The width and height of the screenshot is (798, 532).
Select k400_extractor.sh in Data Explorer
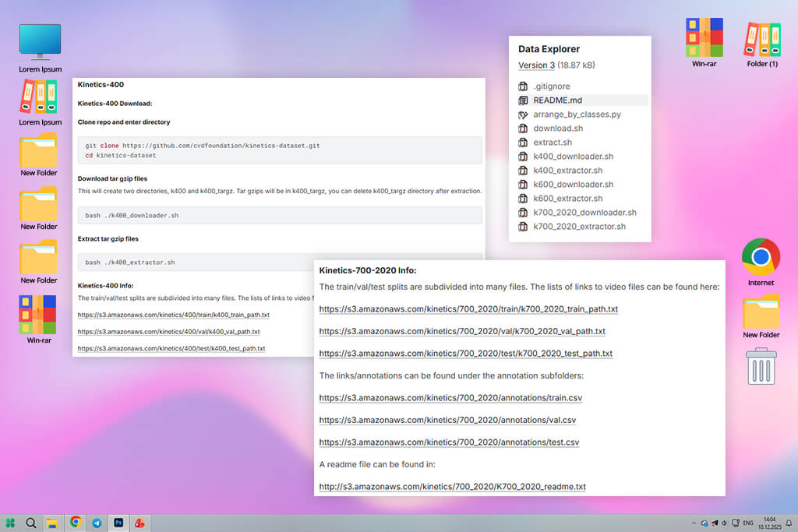(568, 171)
